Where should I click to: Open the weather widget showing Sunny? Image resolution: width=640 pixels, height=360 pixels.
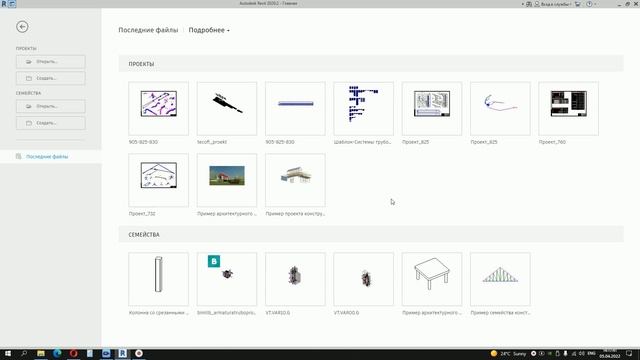tap(508, 353)
